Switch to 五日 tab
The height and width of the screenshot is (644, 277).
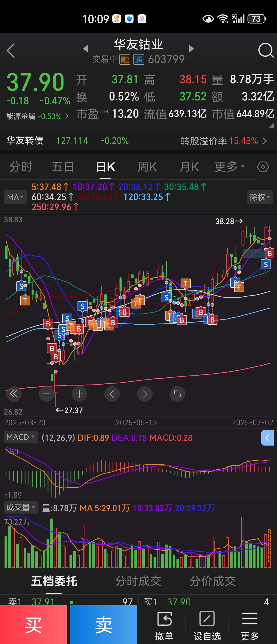63,167
